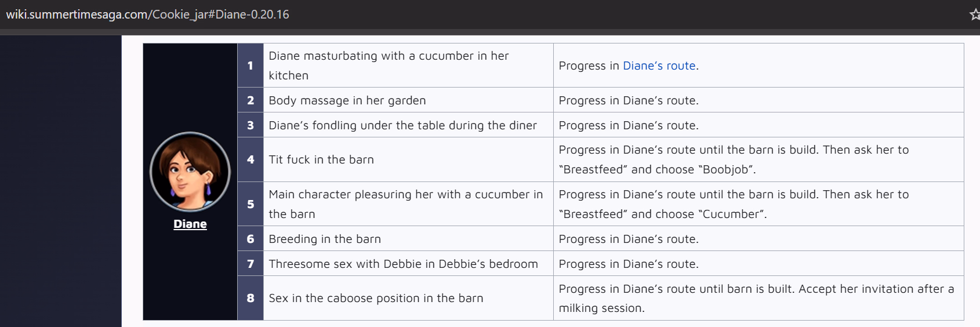Click row 2's "Progress in Diane's route." text
The width and height of the screenshot is (980, 327).
[628, 100]
